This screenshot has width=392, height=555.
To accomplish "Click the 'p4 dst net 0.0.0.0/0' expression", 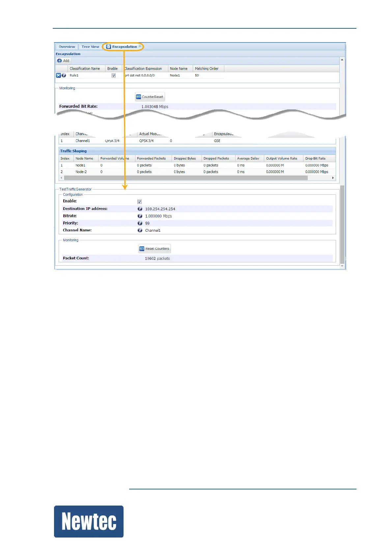I will tap(140, 75).
